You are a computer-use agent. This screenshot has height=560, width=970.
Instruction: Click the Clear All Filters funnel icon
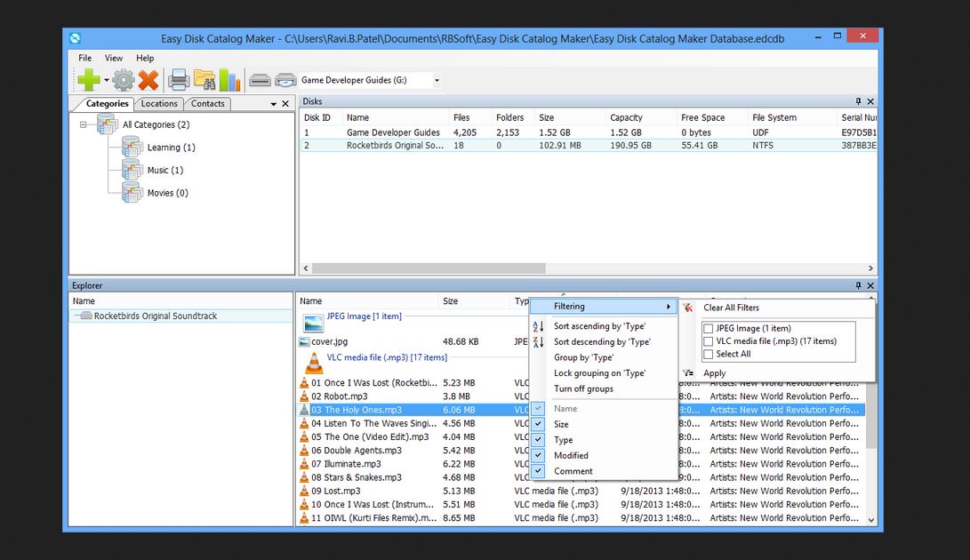coord(688,308)
